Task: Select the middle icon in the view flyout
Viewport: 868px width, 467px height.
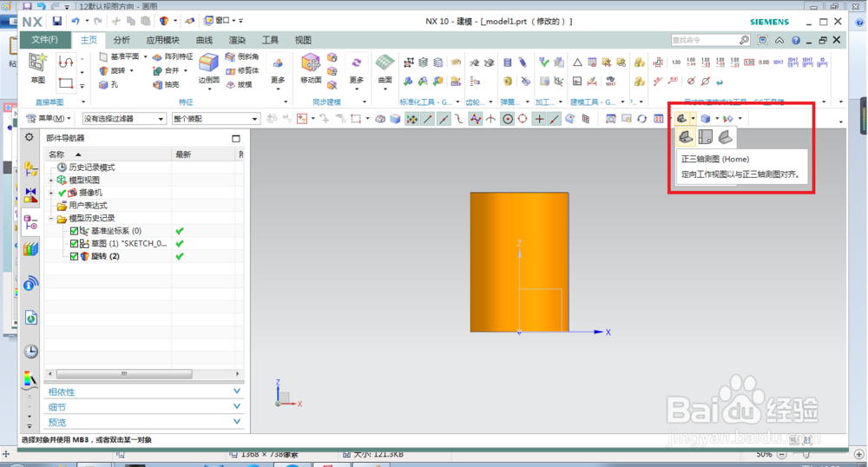Action: [705, 136]
